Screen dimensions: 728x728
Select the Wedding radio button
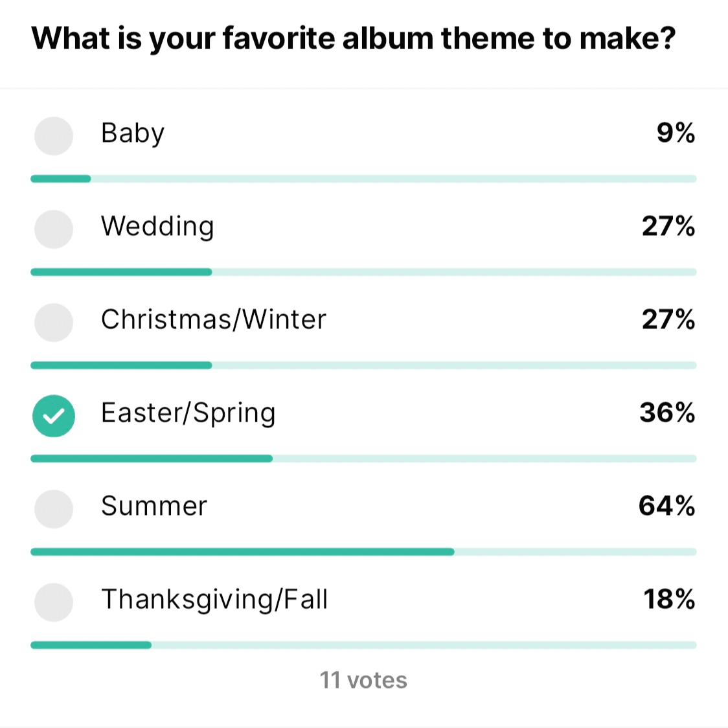click(x=54, y=229)
